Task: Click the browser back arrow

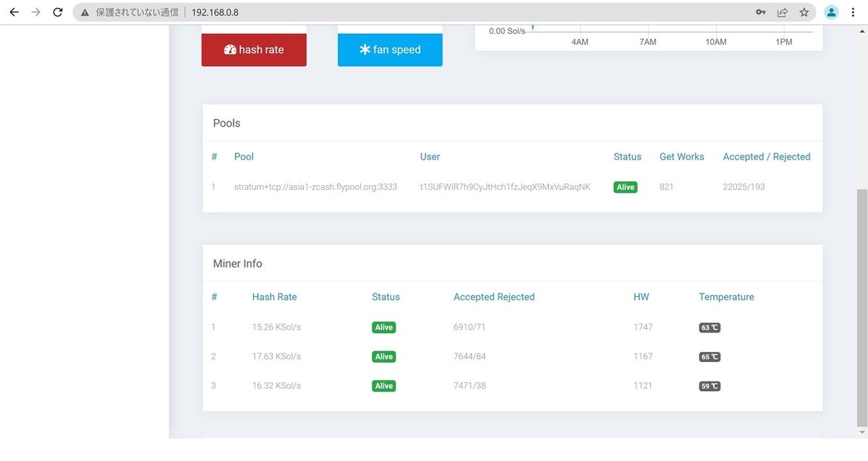Action: 14,12
